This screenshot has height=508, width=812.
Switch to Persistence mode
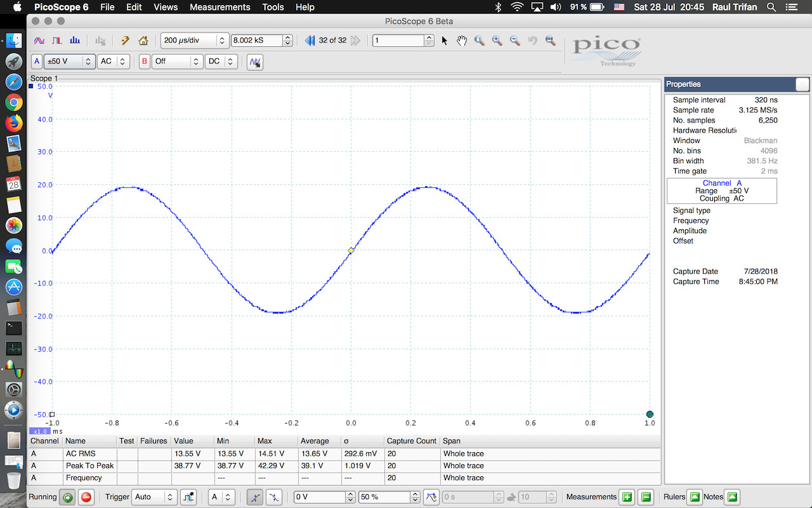pos(57,41)
